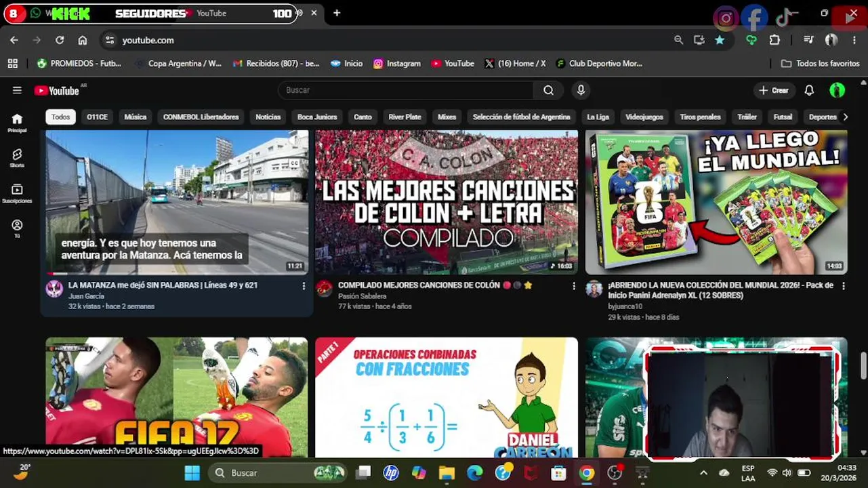This screenshot has height=488, width=868.
Task: Open browser home page button
Action: (x=83, y=40)
